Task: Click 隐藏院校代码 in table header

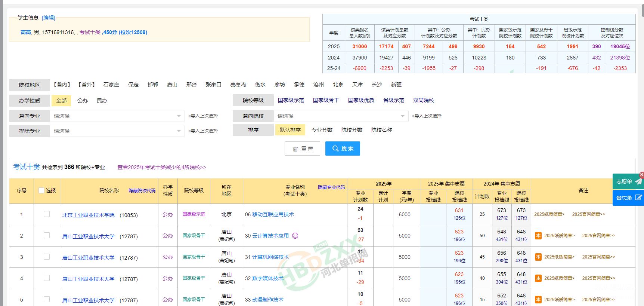Action: pos(142,191)
